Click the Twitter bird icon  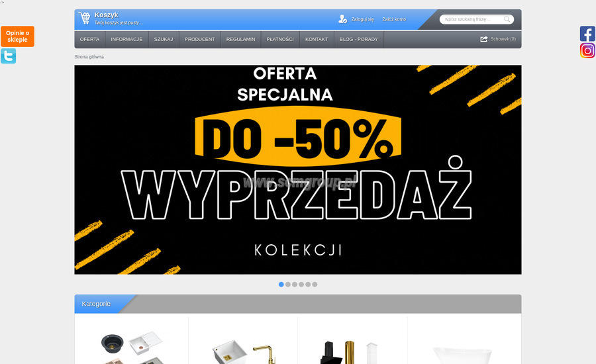(x=9, y=56)
